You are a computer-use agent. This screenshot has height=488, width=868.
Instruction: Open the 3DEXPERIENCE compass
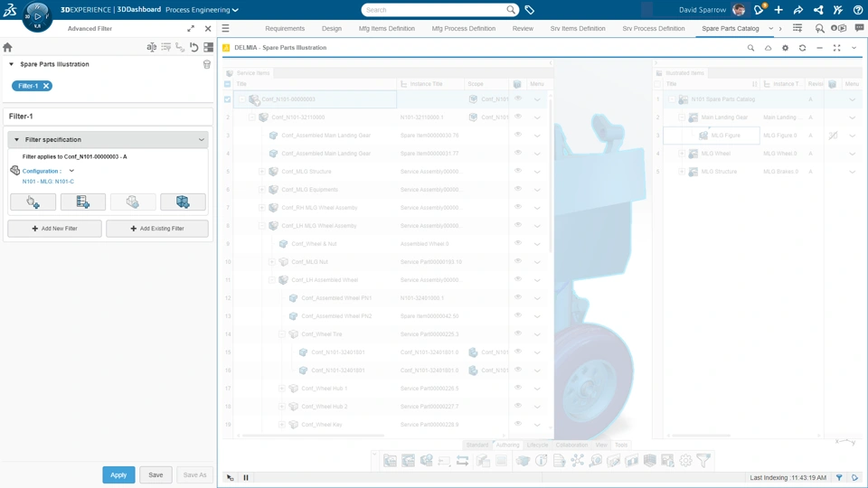tap(37, 16)
